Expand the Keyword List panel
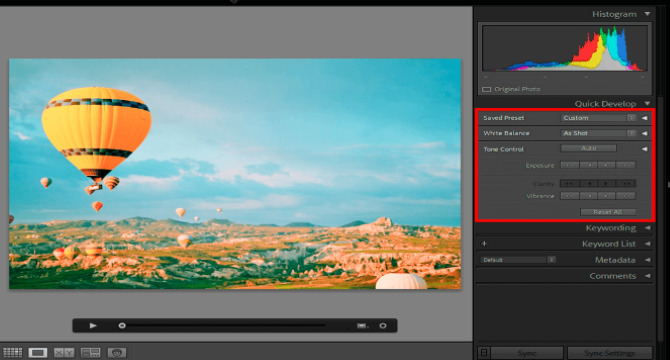 click(648, 244)
